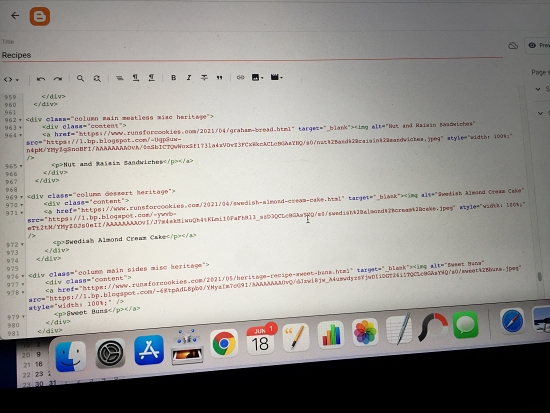The width and height of the screenshot is (550, 413).
Task: Collapse code fold at line 976
Action: (x=22, y=277)
